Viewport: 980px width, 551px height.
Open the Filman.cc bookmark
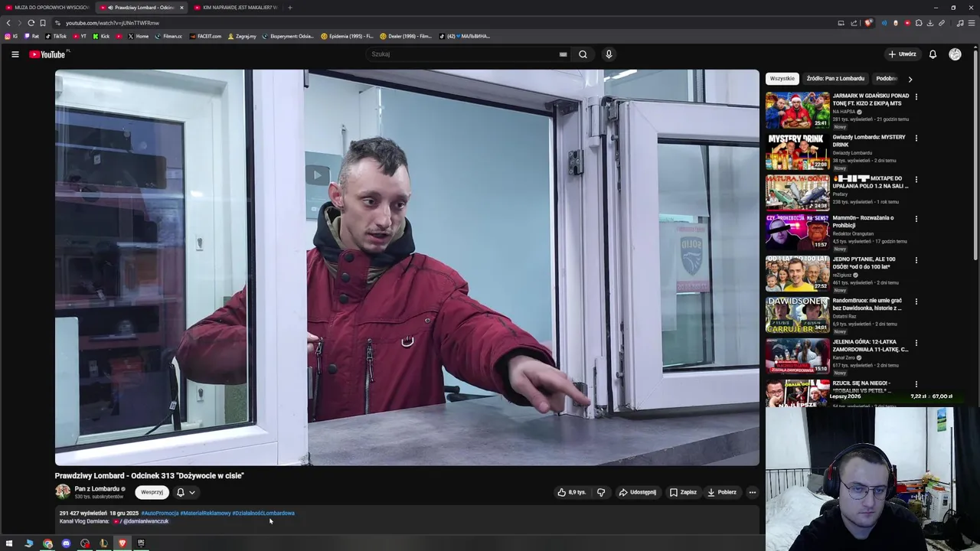pyautogui.click(x=168, y=36)
